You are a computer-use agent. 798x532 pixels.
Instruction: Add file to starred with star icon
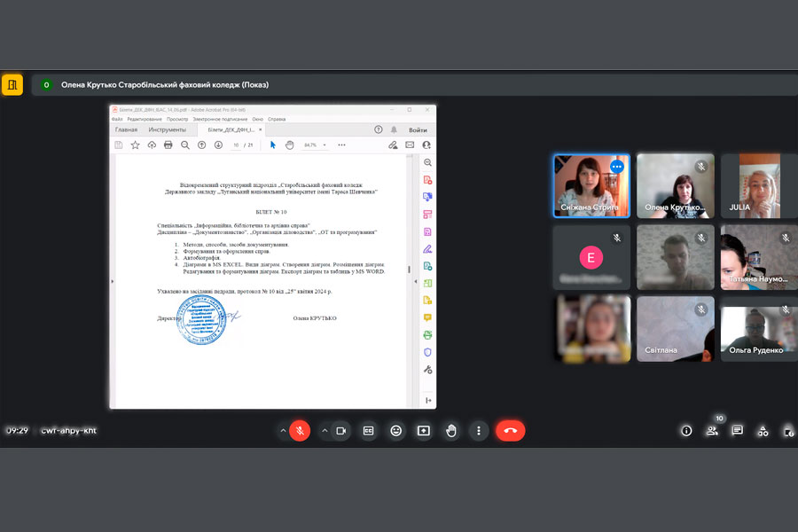point(136,145)
